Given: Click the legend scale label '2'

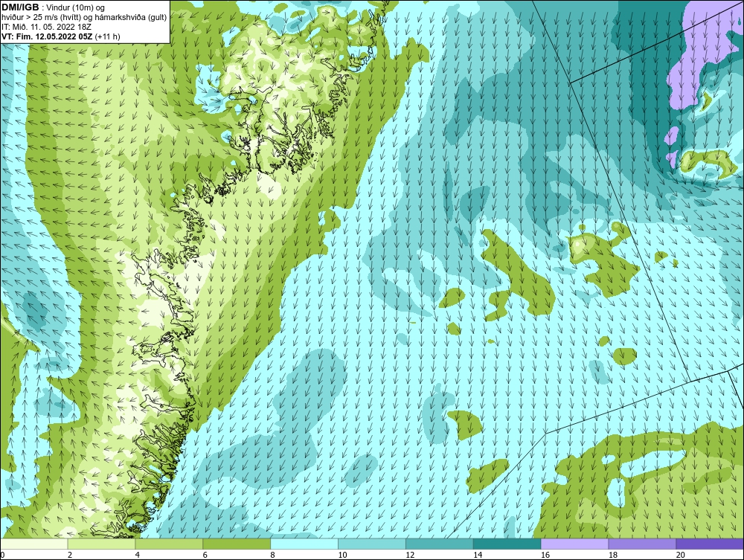Looking at the screenshot, I should click(70, 555).
